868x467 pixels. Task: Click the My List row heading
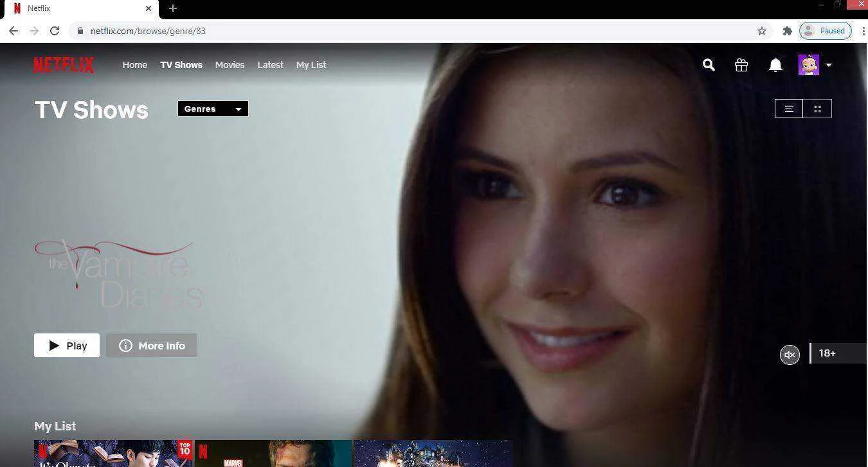pos(55,426)
